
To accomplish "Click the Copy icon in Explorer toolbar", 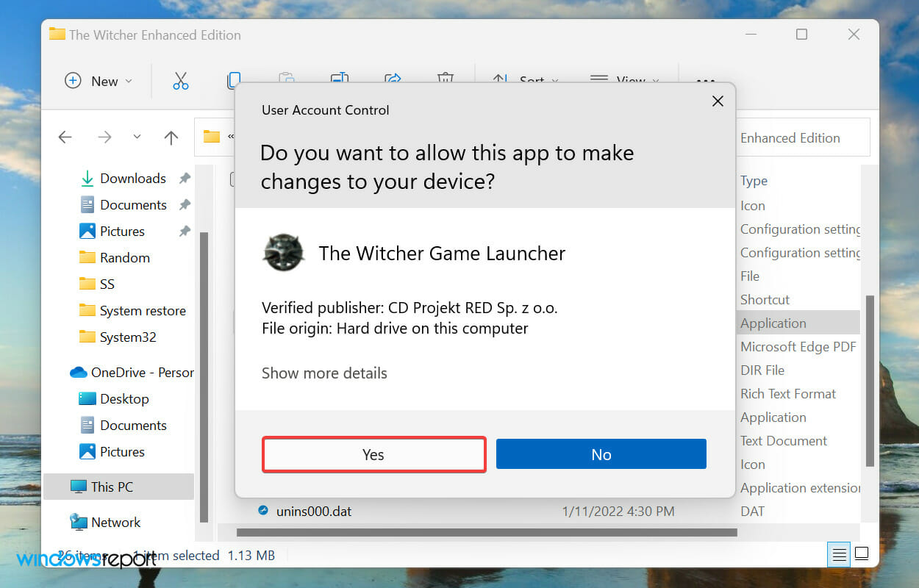I will [x=234, y=79].
